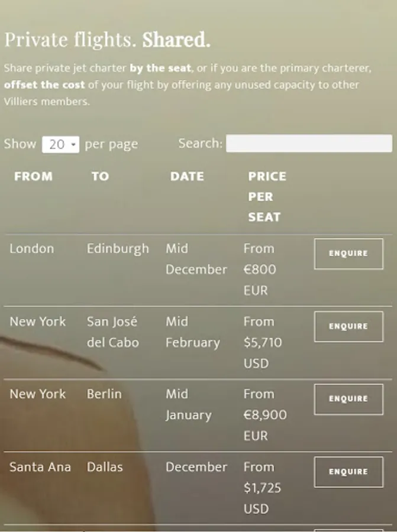Enquire about Santa Ana to Dallas flight
Viewport: 397px width, 532px height.
click(348, 472)
